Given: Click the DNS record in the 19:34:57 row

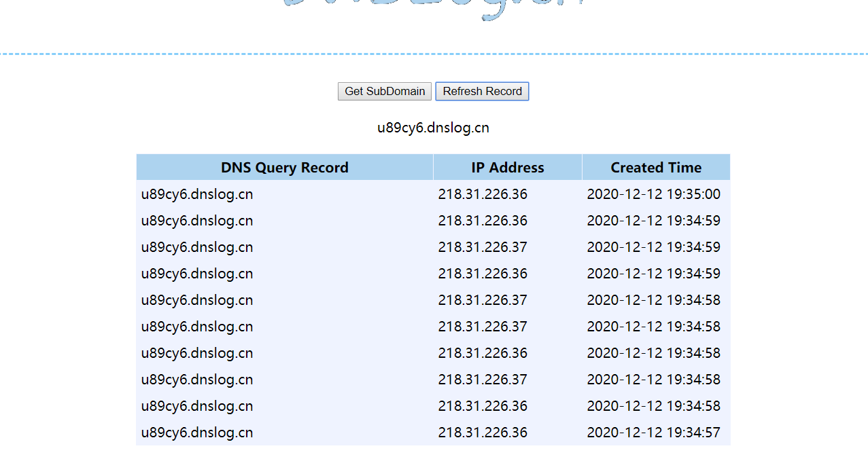Looking at the screenshot, I should click(x=197, y=433).
